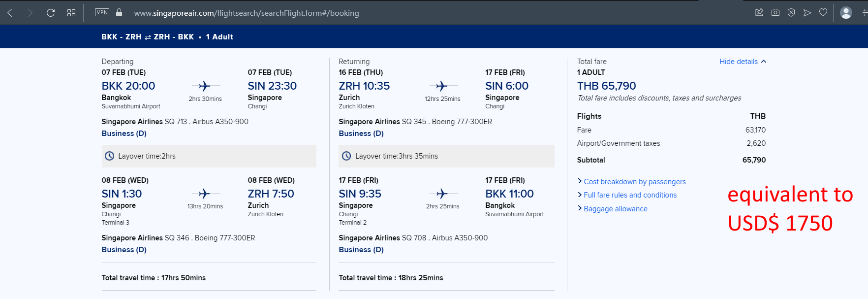Click the browser forward arrow
Viewport: 868px width, 299px height.
pos(30,13)
